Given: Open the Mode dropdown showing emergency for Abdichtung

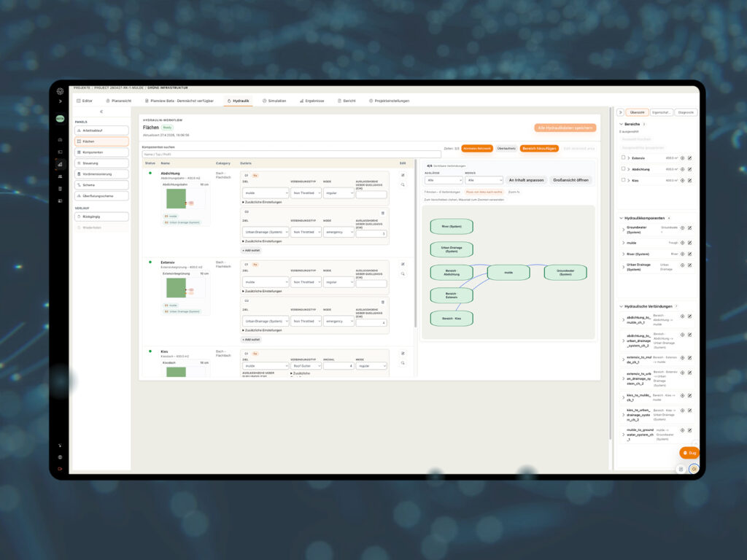Looking at the screenshot, I should pyautogui.click(x=338, y=232).
